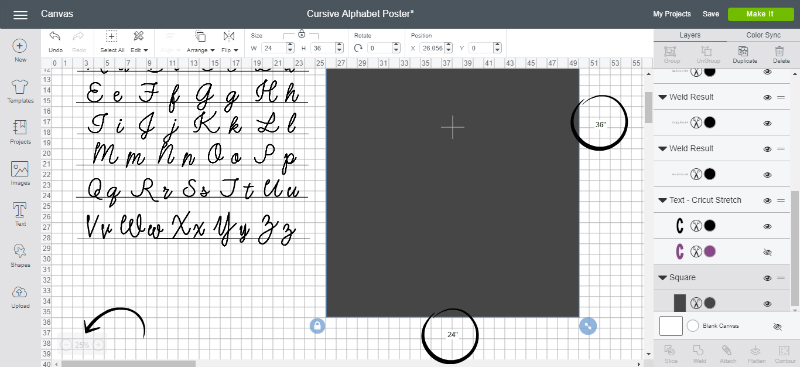
Task: Click the Flatten tool icon
Action: tap(755, 350)
